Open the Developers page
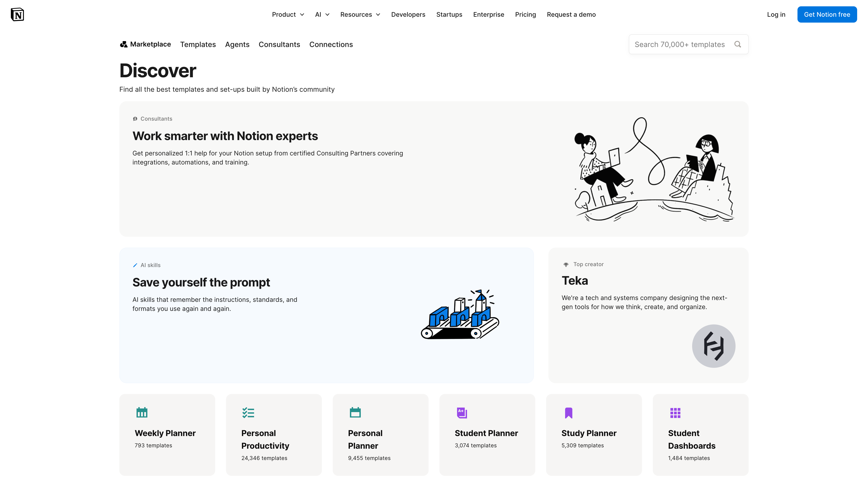This screenshot has height=488, width=868. click(408, 14)
